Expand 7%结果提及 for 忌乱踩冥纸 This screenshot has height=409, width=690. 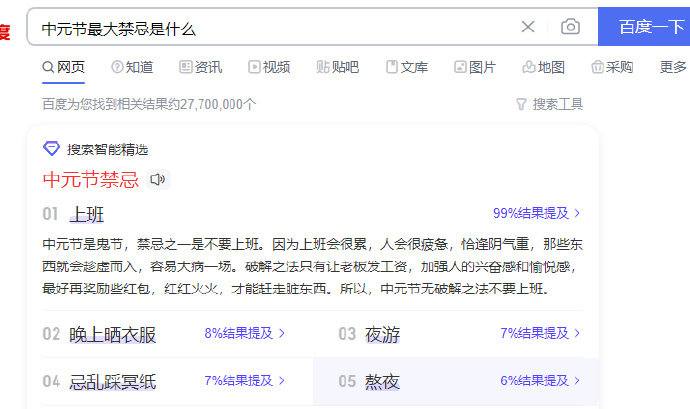[x=245, y=380]
